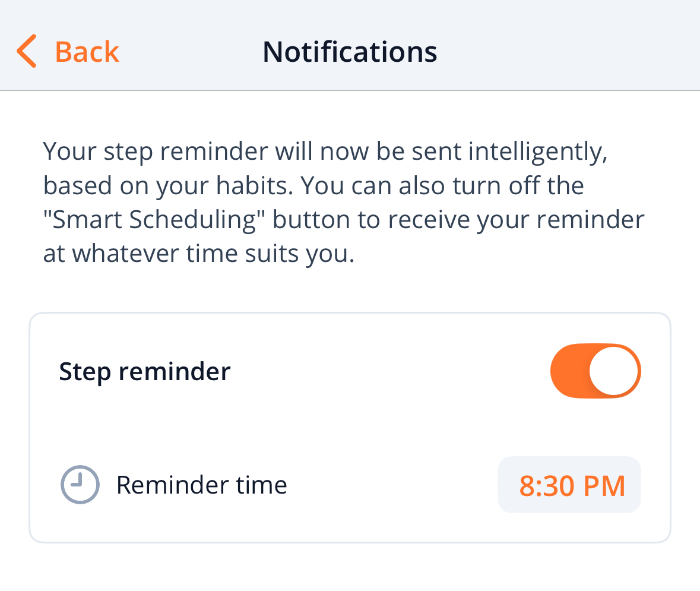Tap the orange back chevron arrow
The height and width of the screenshot is (591, 700).
(27, 51)
